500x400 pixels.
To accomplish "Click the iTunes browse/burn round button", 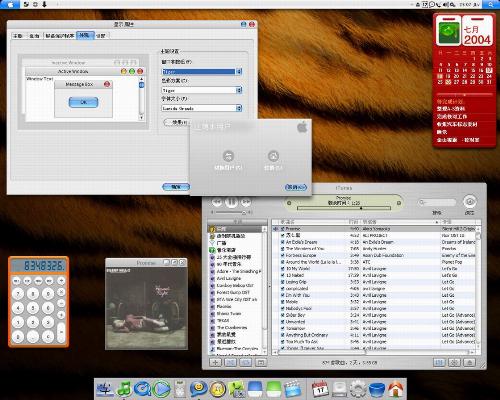I will [470, 202].
